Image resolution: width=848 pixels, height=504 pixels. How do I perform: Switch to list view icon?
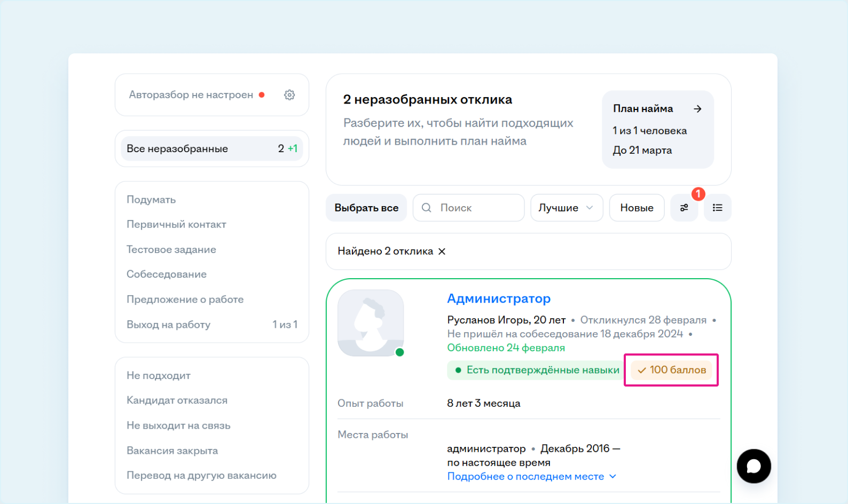tap(717, 208)
